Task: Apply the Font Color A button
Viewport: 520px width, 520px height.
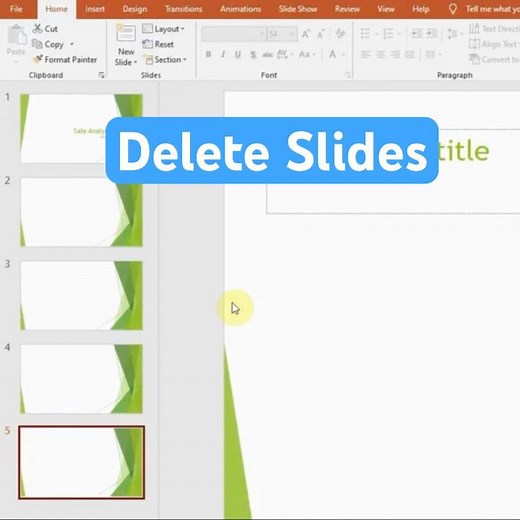Action: click(x=332, y=54)
